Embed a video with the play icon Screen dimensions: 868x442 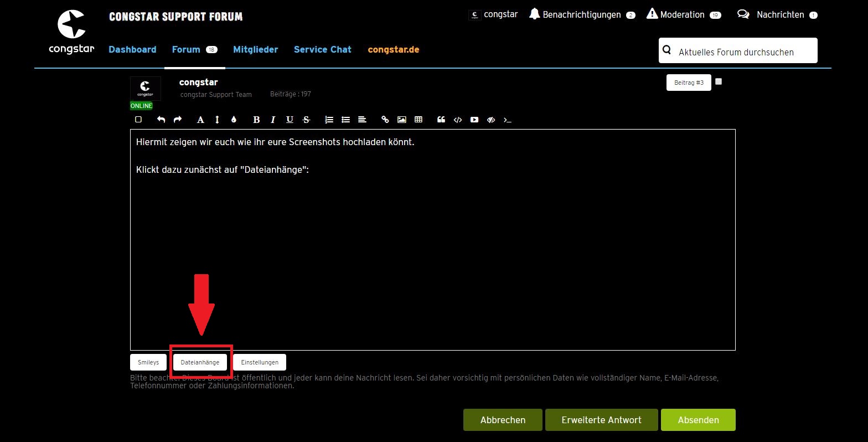click(474, 120)
